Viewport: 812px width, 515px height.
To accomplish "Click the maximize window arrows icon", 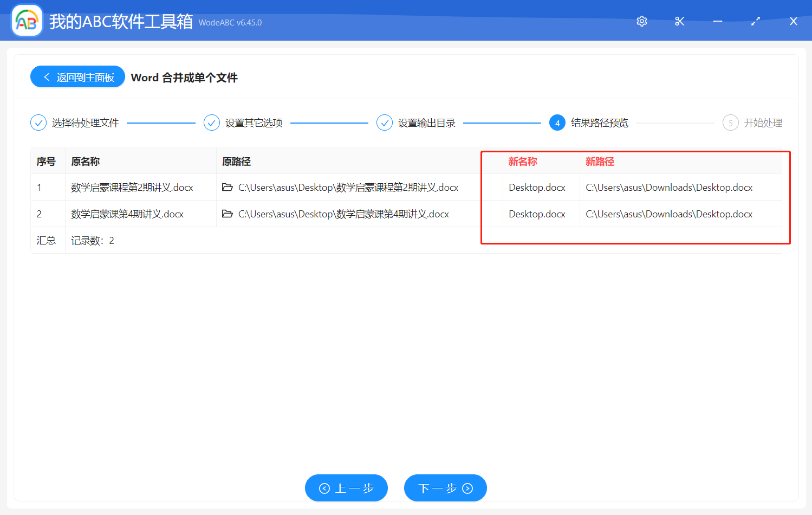I will [756, 21].
